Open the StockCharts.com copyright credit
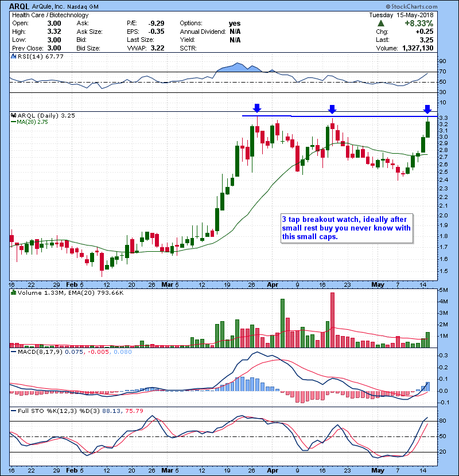 411,6
